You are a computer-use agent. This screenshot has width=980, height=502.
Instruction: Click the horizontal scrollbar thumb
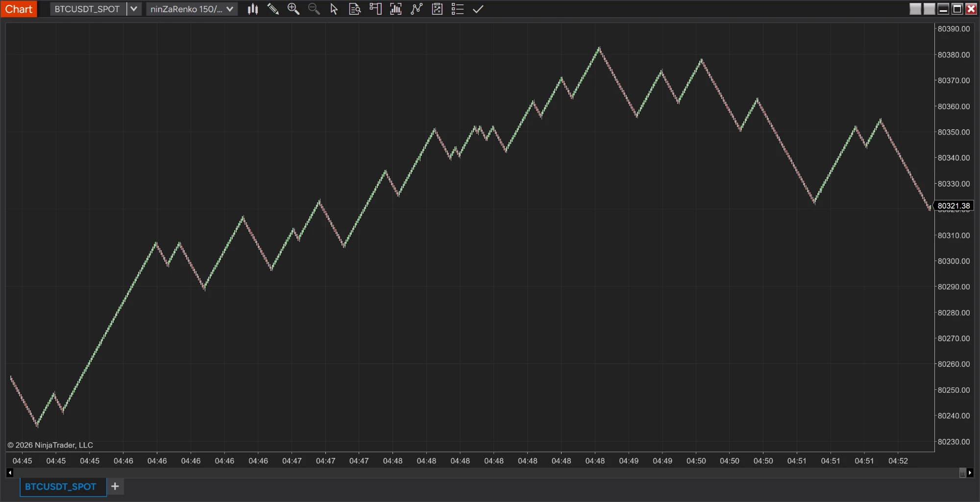click(x=962, y=473)
